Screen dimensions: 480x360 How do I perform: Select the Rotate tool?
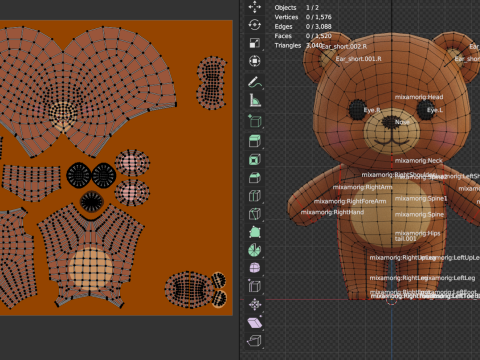pos(255,25)
